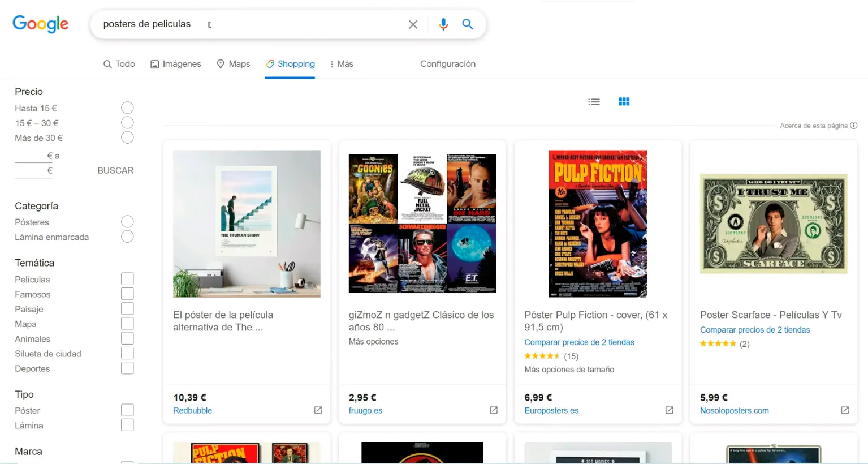Open fruugo.es listing external link icon
The width and height of the screenshot is (868, 464).
point(494,410)
